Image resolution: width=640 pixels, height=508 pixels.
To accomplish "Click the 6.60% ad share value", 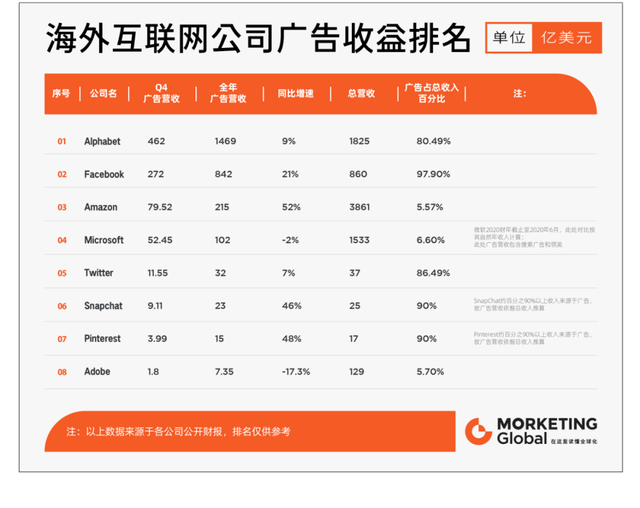I will coord(430,240).
